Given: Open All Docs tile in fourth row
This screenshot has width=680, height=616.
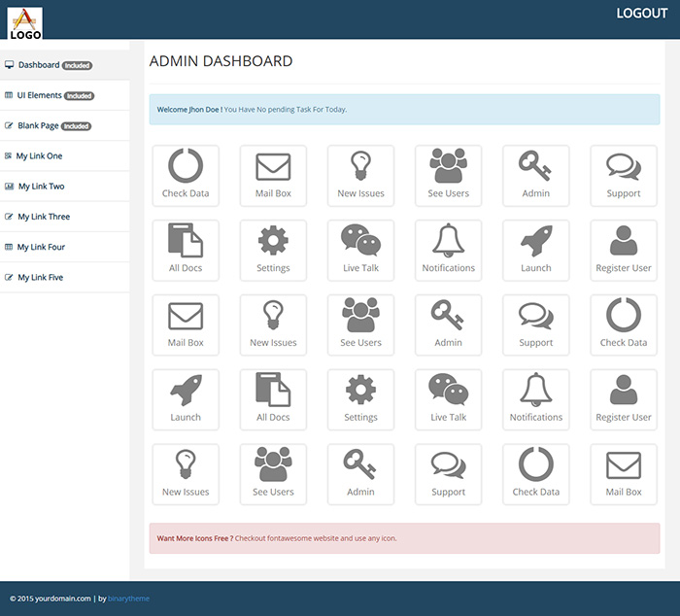Looking at the screenshot, I should point(273,399).
